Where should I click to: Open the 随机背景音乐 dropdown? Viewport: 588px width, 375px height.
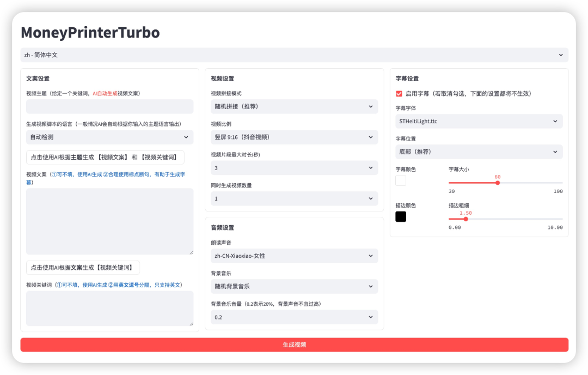click(294, 286)
